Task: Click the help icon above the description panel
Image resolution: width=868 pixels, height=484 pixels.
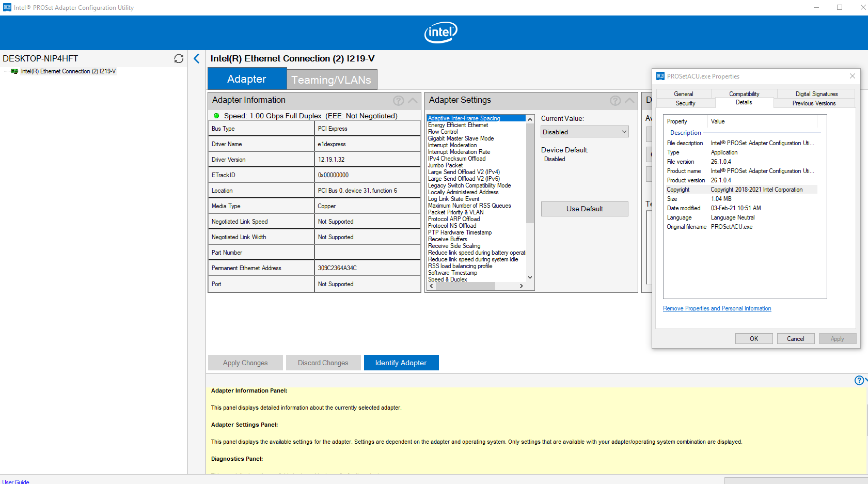Action: click(858, 380)
